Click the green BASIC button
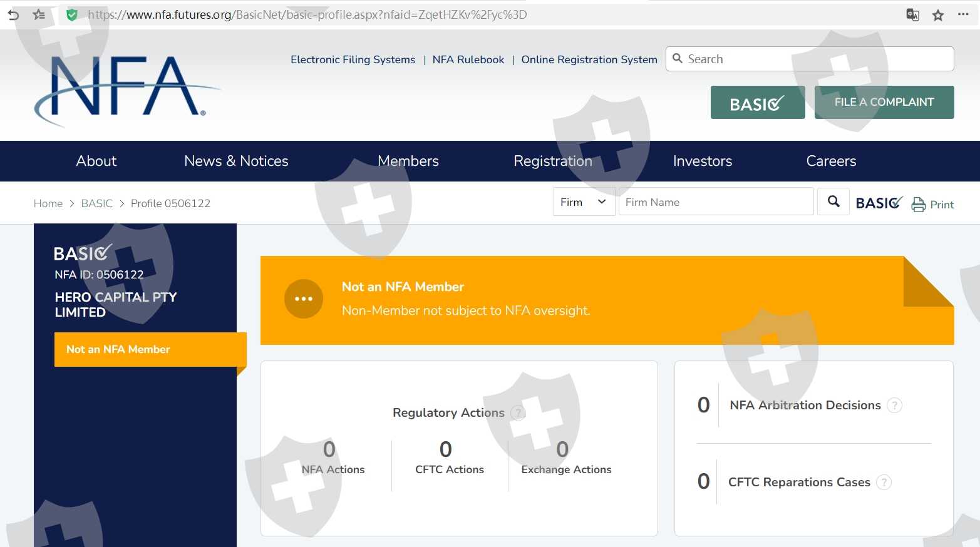The width and height of the screenshot is (980, 547). click(758, 102)
